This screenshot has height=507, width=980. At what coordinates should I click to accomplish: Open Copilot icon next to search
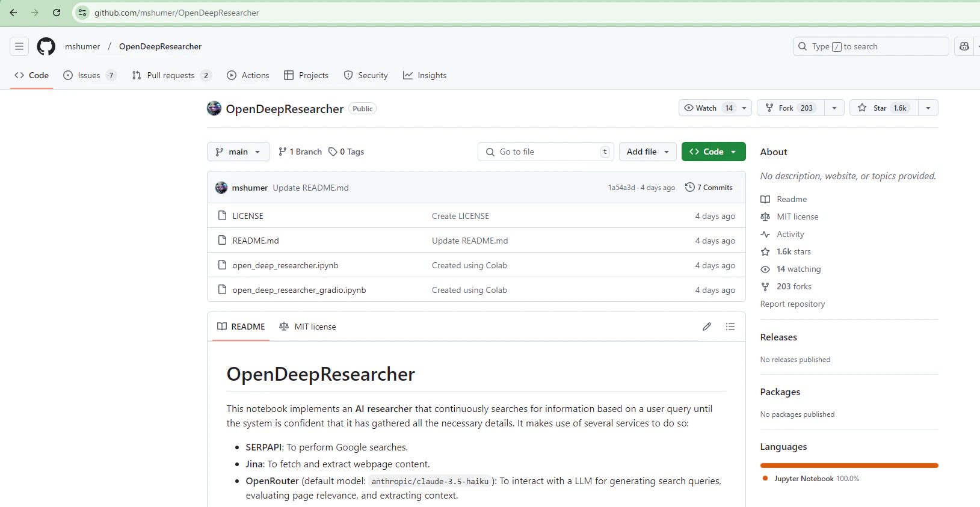[964, 46]
